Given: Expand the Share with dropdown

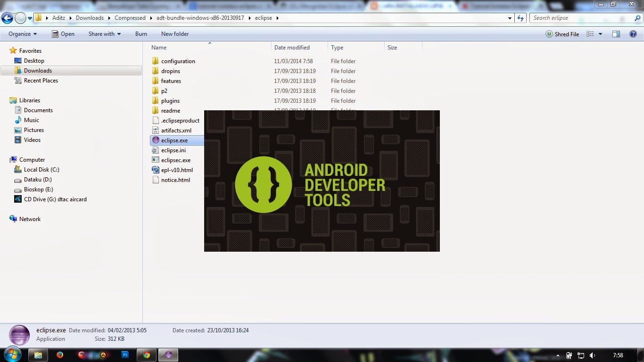Looking at the screenshot, I should 103,34.
